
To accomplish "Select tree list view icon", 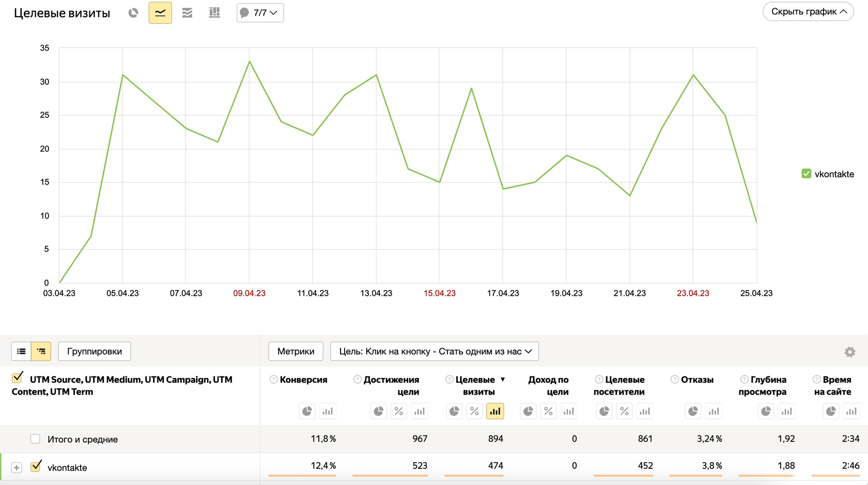I will 41,351.
